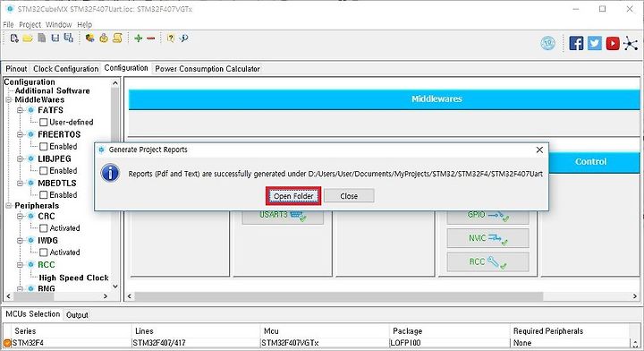
Task: Click the Open Folder button
Action: 293,196
